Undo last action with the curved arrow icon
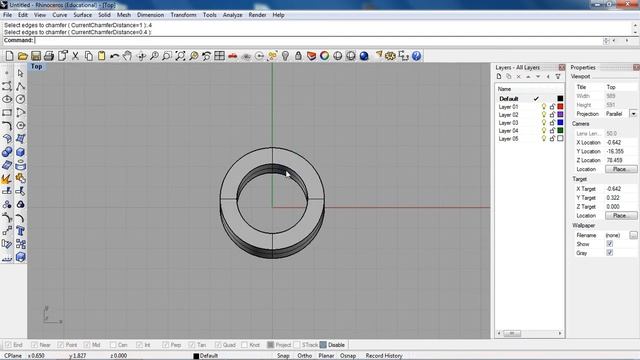 pyautogui.click(x=115, y=56)
